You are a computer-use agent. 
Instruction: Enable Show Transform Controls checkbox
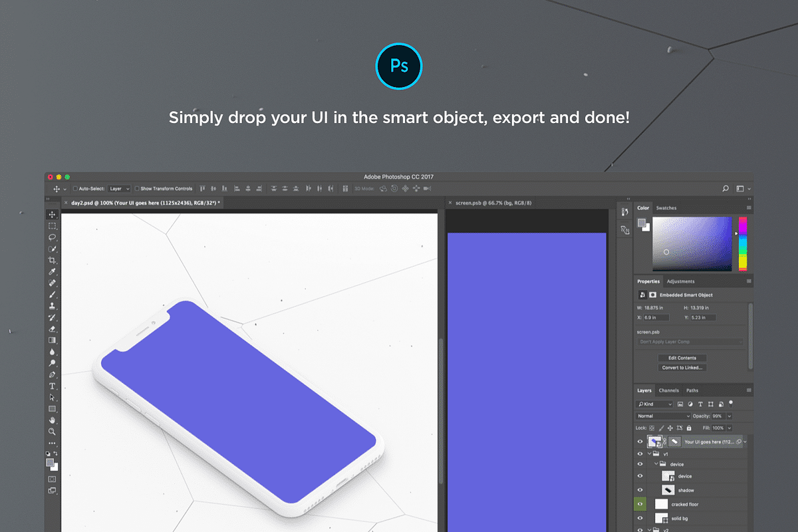136,189
